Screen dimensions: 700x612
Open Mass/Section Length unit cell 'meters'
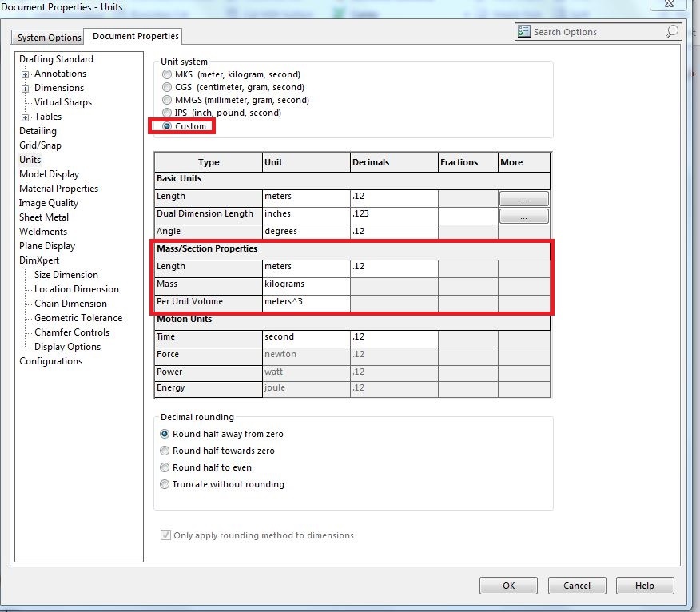[306, 268]
